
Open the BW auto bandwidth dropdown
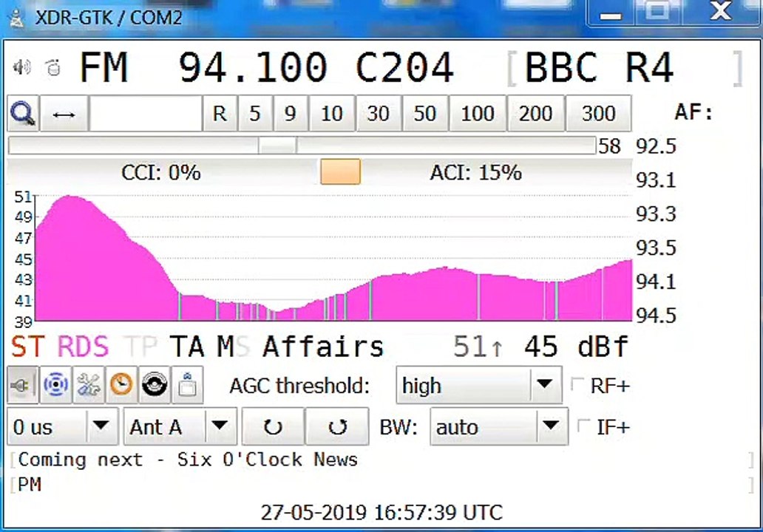pyautogui.click(x=499, y=427)
